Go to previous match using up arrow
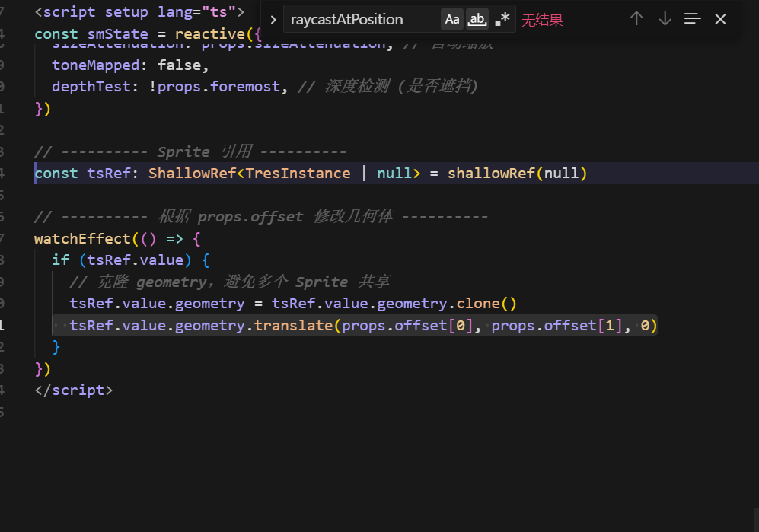Screen dimensions: 759x532 (636, 19)
